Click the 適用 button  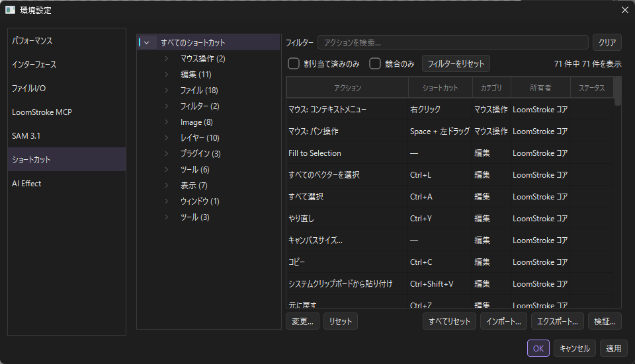[614, 348]
